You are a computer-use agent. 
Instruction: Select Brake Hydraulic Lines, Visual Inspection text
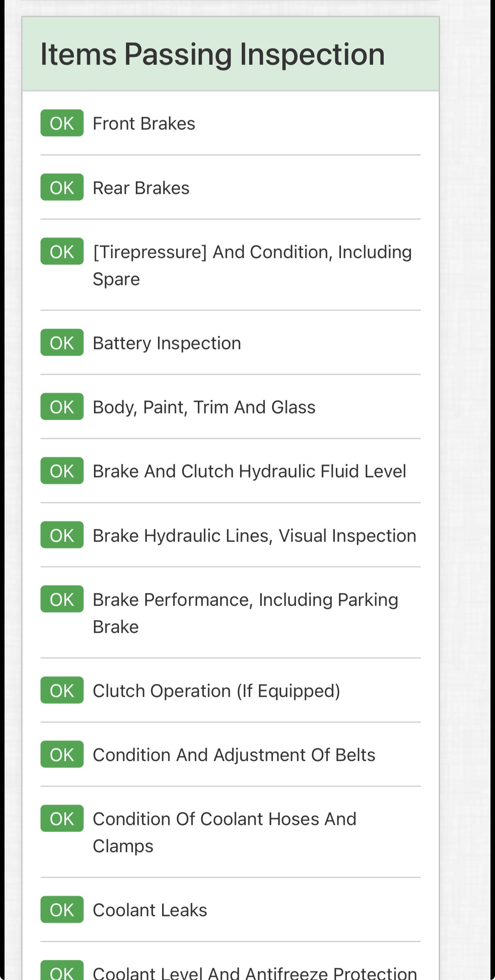[x=254, y=536]
